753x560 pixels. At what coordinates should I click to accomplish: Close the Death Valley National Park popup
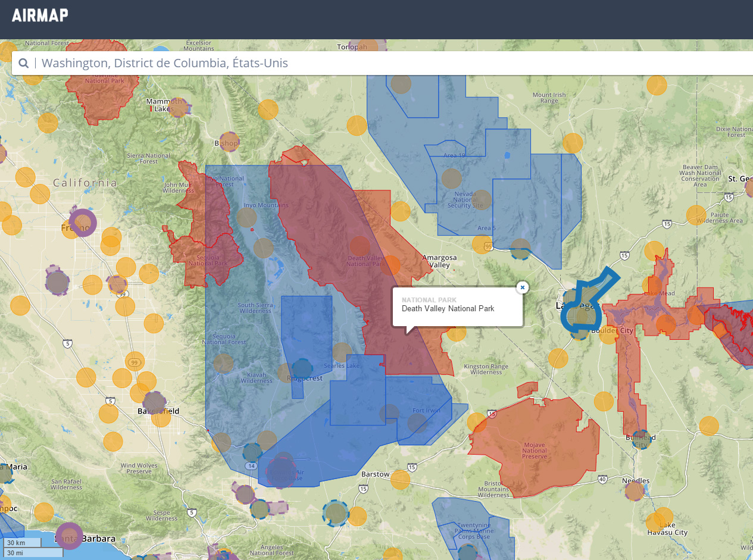pos(523,287)
